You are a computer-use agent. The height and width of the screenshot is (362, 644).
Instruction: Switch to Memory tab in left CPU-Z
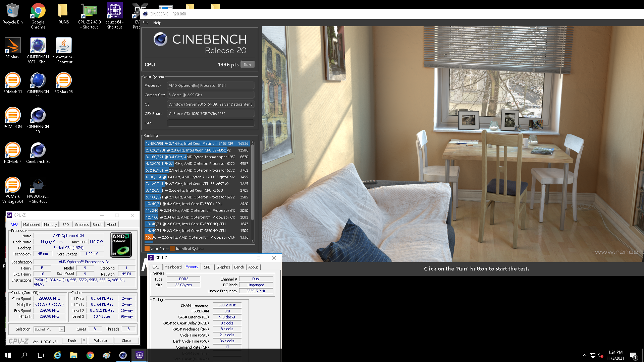(x=50, y=225)
